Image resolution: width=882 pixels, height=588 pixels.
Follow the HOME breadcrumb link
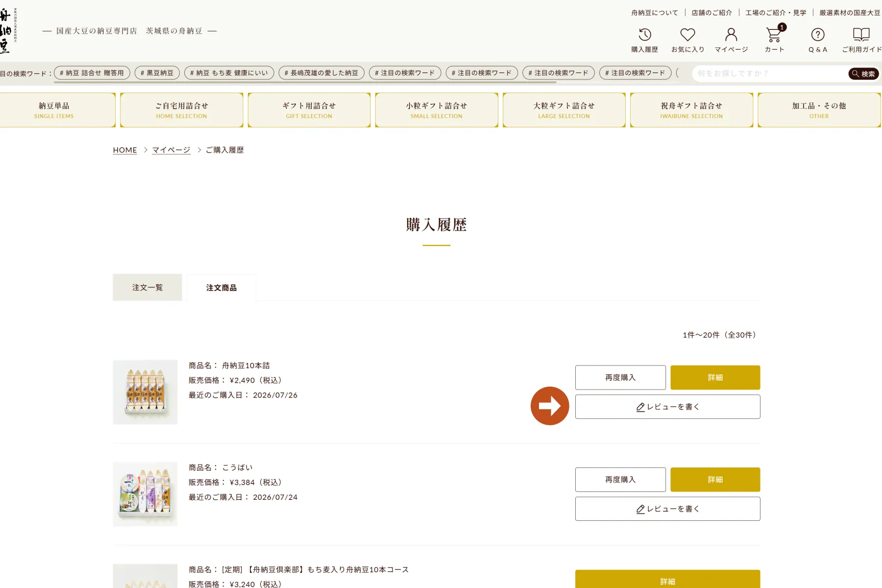coord(125,150)
